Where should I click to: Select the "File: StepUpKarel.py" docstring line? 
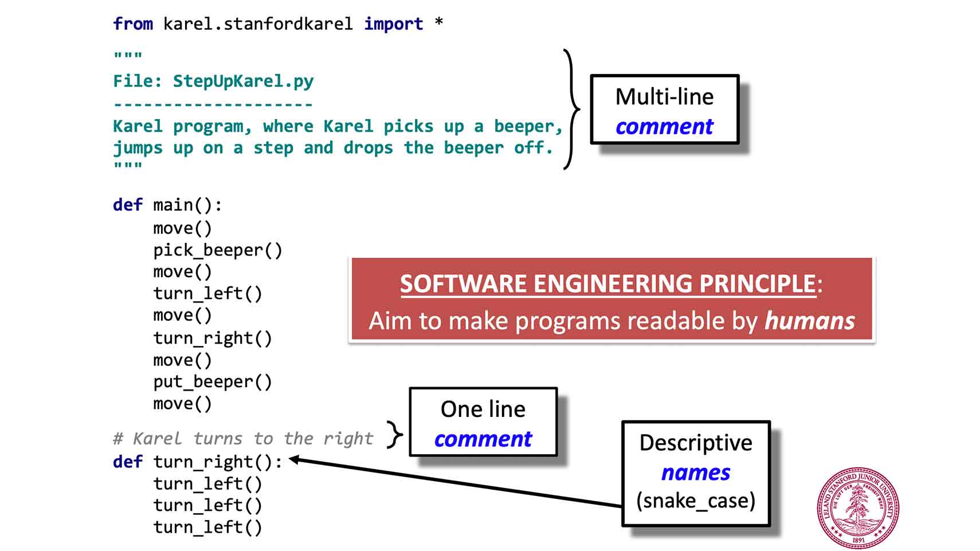point(213,81)
